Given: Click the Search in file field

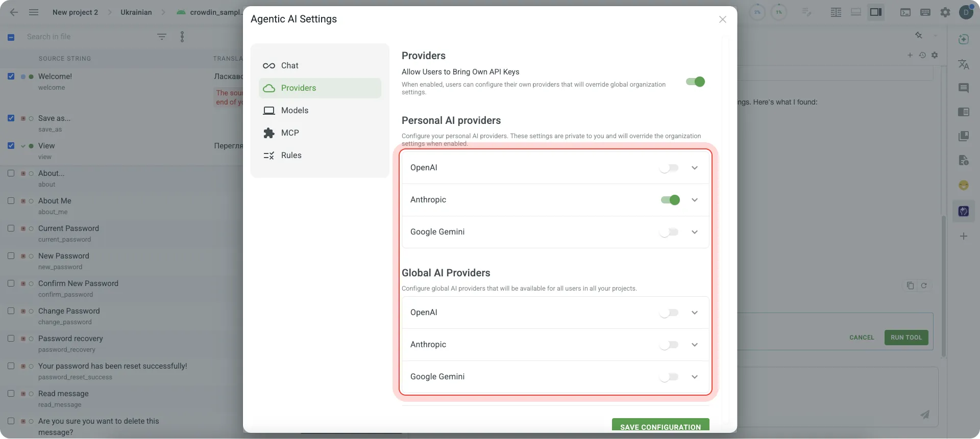Looking at the screenshot, I should (87, 37).
